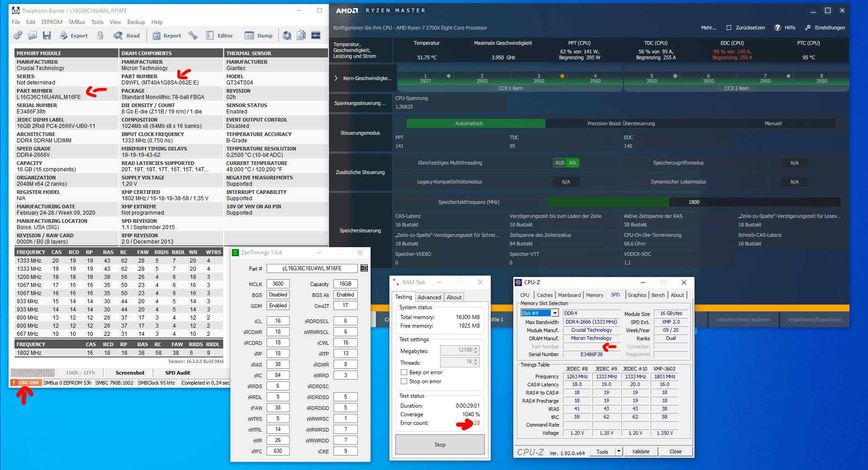Switch to the Memory tab in CPU-Z
The width and height of the screenshot is (868, 470).
(x=595, y=295)
